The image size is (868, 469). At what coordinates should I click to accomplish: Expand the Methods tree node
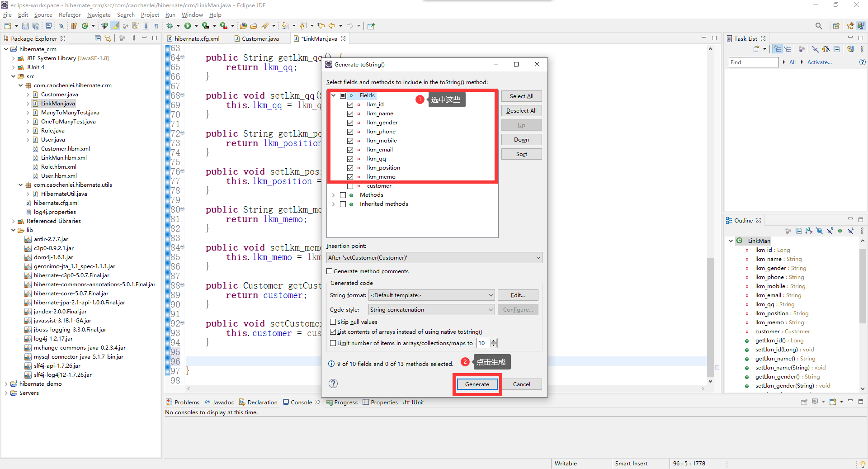(334, 195)
